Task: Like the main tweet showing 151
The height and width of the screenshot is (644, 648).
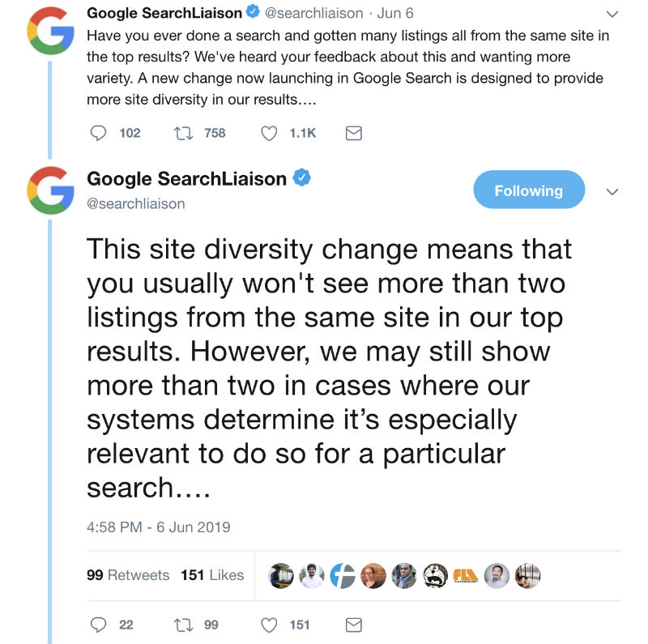Action: [270, 625]
